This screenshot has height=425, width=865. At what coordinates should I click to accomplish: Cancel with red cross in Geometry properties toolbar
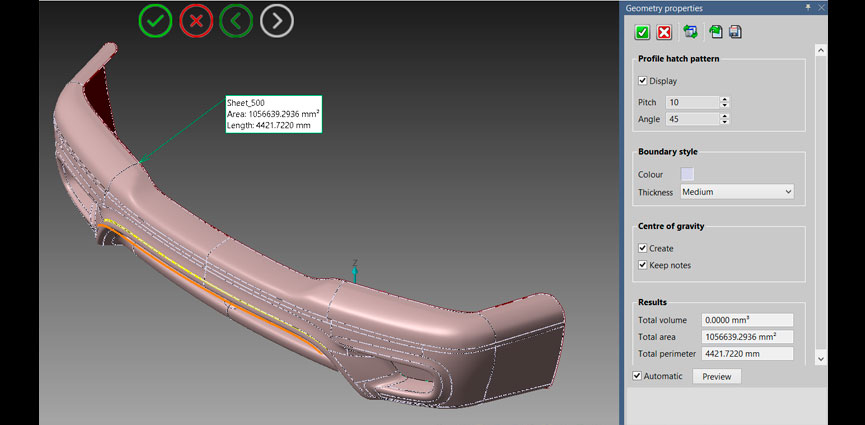point(664,32)
